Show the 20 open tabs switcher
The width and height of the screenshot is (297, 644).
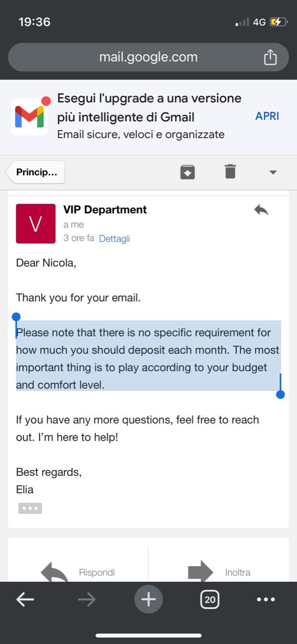point(210,599)
